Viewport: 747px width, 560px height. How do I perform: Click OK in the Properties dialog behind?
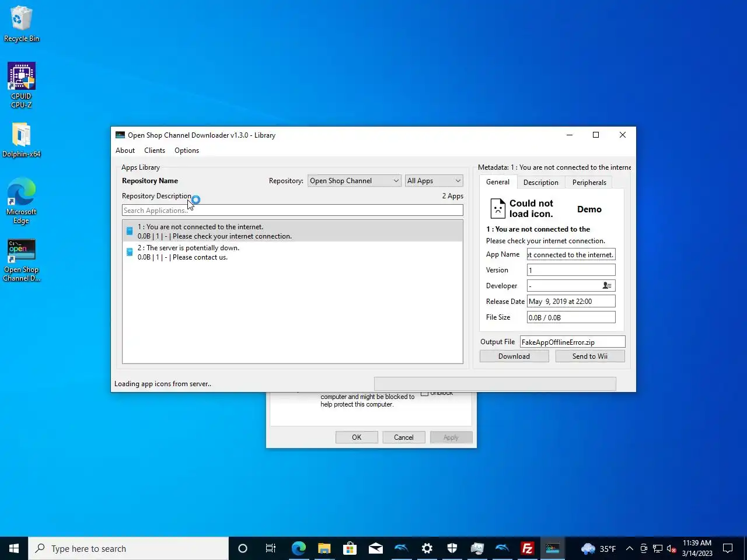357,437
